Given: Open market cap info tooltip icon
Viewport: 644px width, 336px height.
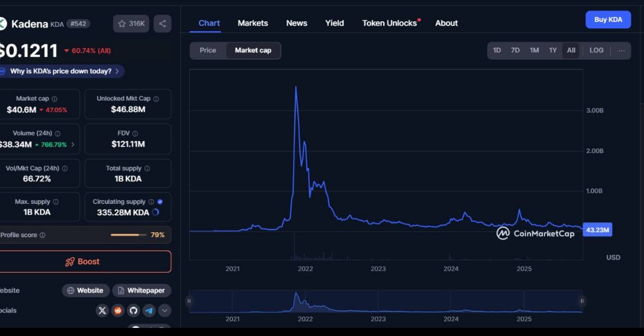Looking at the screenshot, I should point(55,99).
